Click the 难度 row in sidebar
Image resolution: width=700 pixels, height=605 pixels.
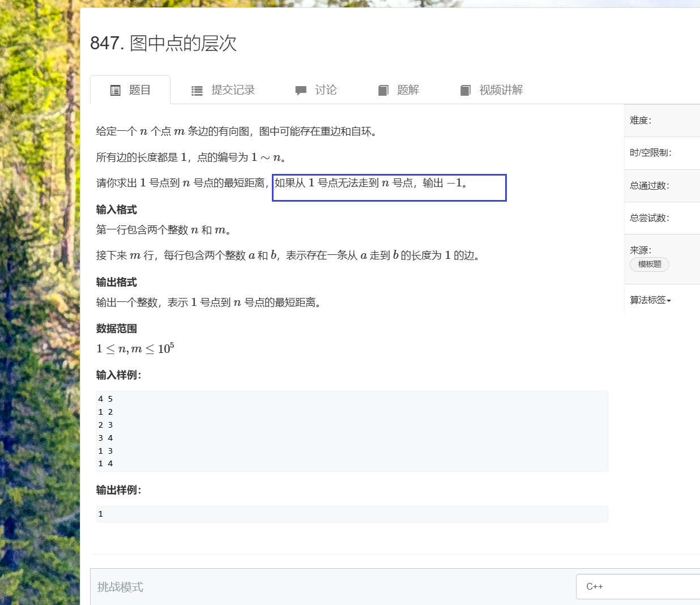point(662,121)
